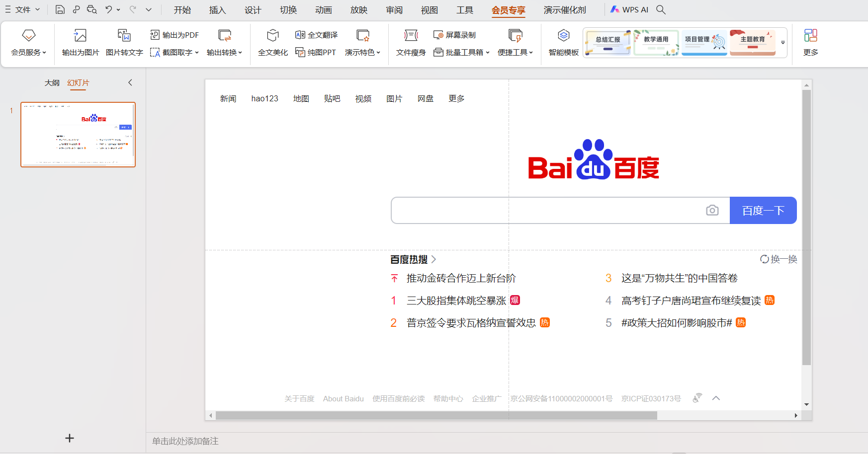Click the print preview icon in quick toolbar
This screenshot has height=454, width=868.
tap(92, 9)
